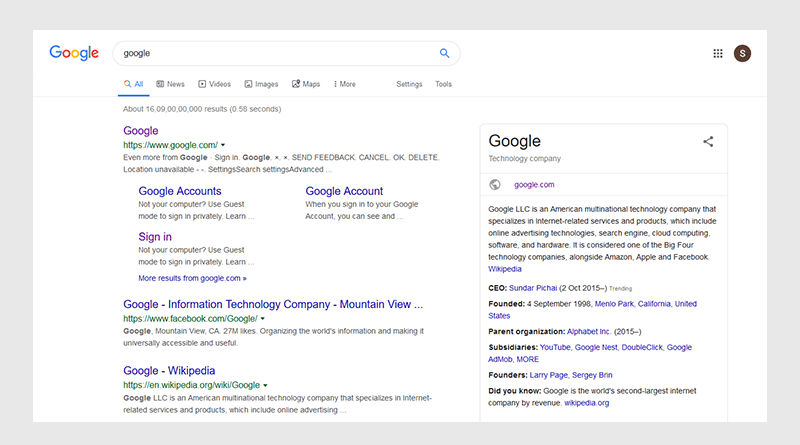Click the Founded label in panel
Image resolution: width=800 pixels, height=445 pixels.
point(506,304)
